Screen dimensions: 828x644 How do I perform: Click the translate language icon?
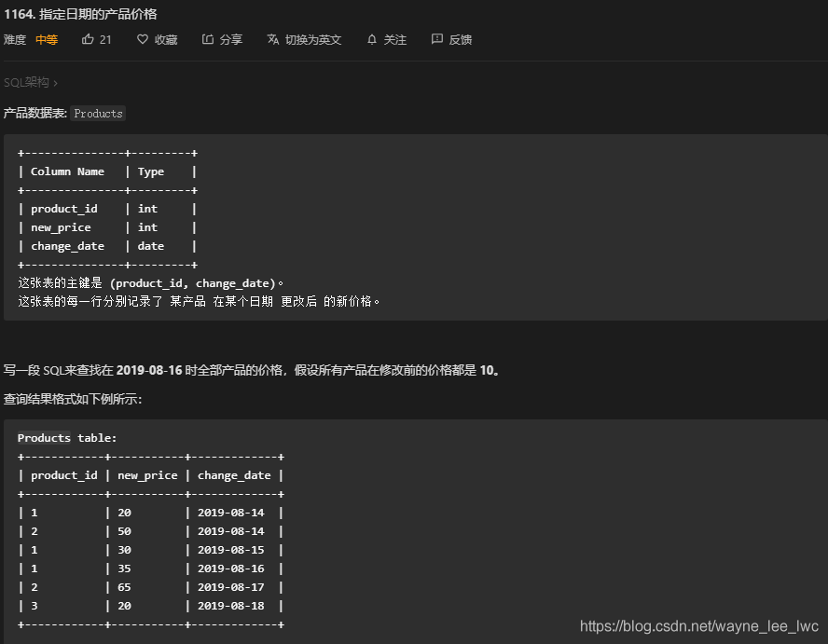[273, 39]
